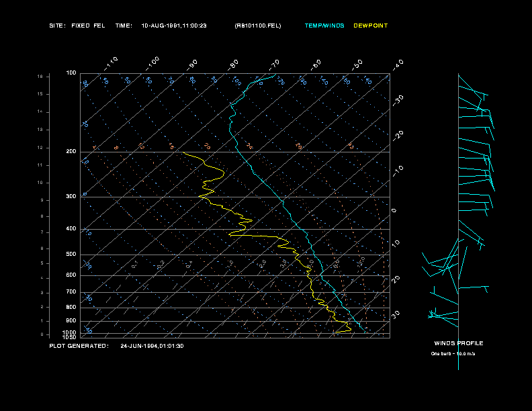Click the 700 pressure level label
The height and width of the screenshot is (411, 532).
[x=71, y=291]
